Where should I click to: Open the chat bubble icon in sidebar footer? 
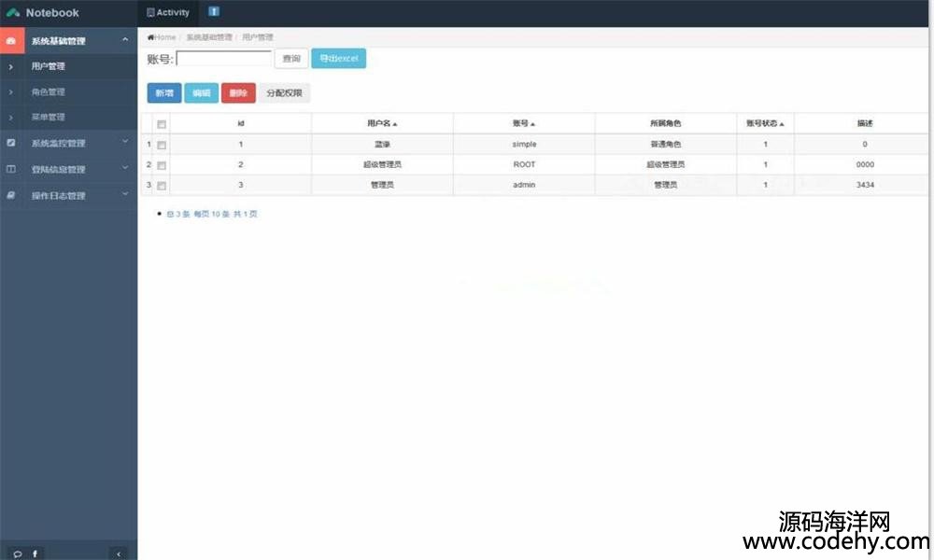click(x=18, y=553)
